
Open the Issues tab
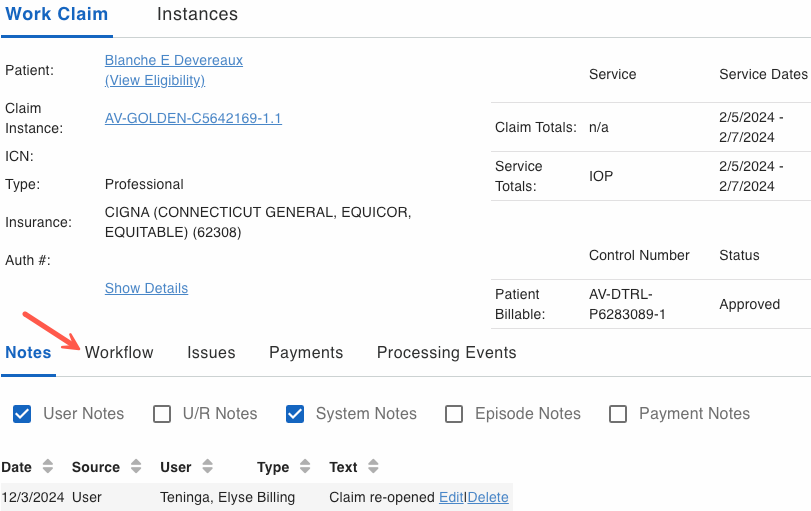click(x=211, y=352)
